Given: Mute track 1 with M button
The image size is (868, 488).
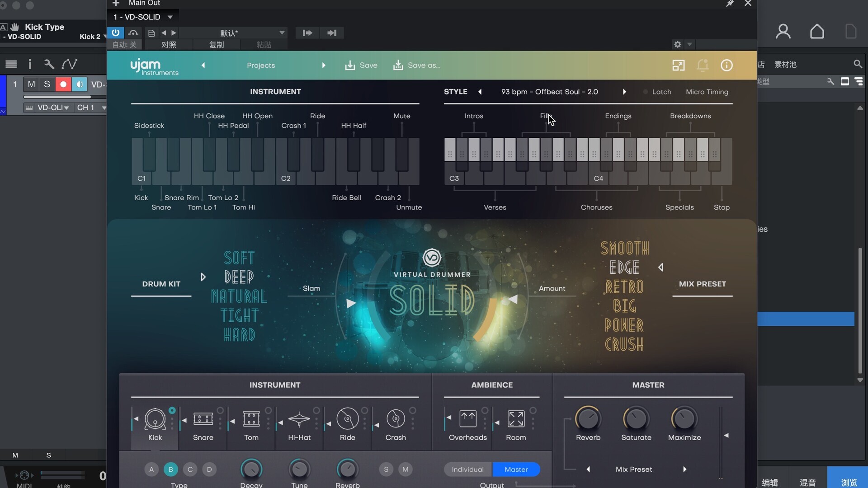Looking at the screenshot, I should pos(31,84).
